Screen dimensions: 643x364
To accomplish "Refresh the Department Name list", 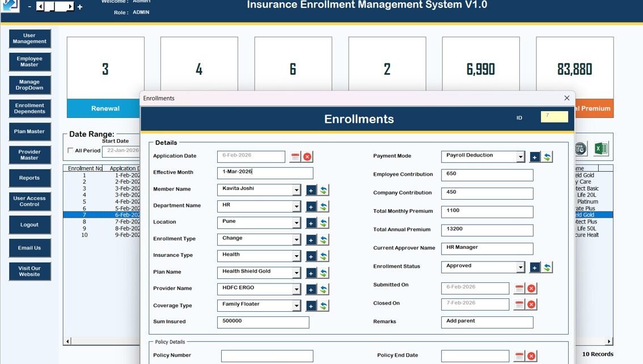I will [x=323, y=207].
